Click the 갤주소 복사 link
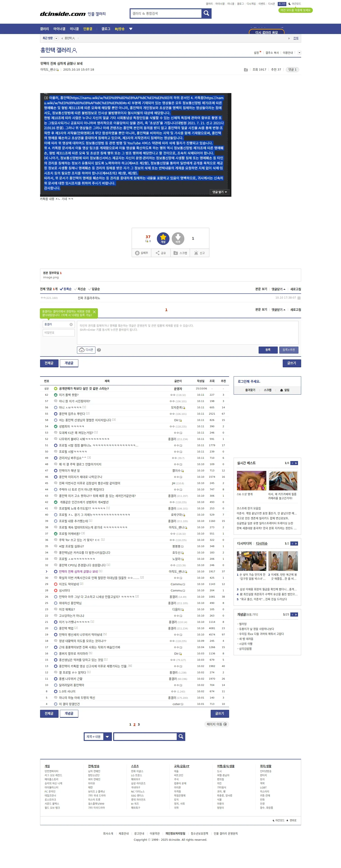Image resolution: width=341 pixels, height=868 pixels. click(272, 53)
